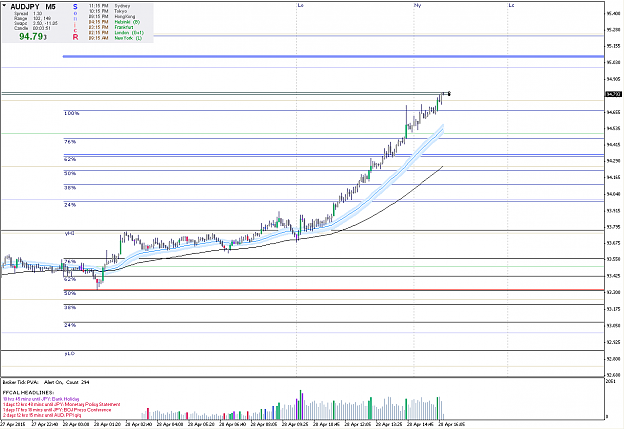The width and height of the screenshot is (625, 429).
Task: Click the blue S of the Sonic R logo
Action: point(75,7)
